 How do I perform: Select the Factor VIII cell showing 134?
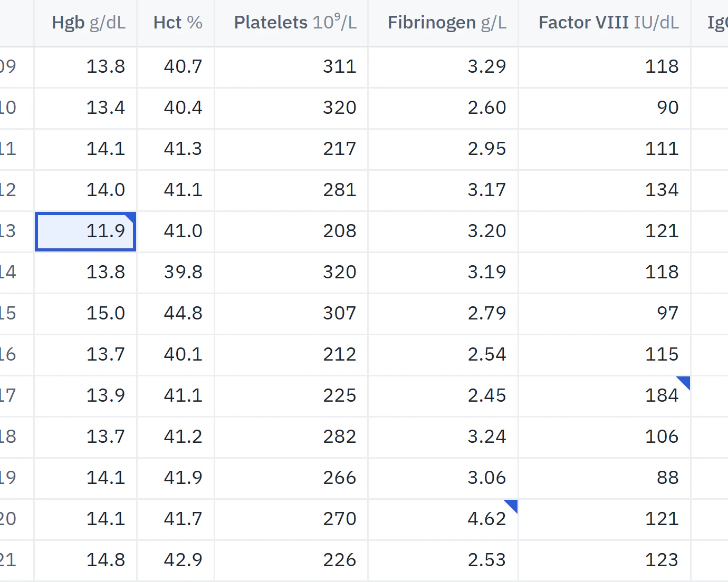tap(605, 190)
